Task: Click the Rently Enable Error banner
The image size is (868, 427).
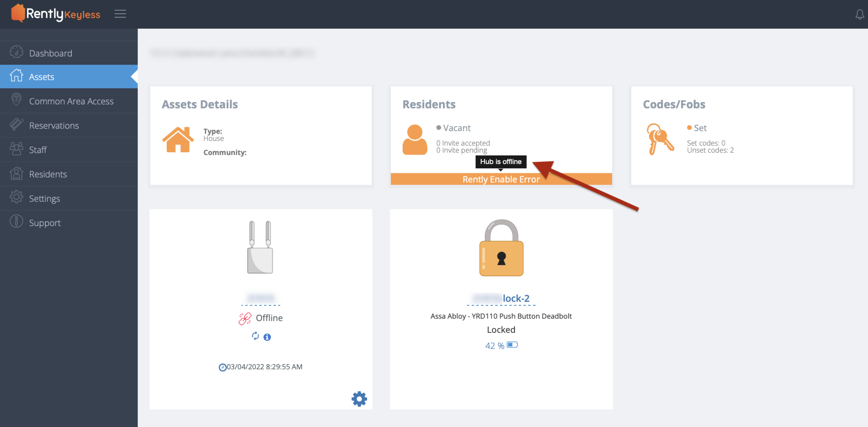Action: tap(501, 179)
